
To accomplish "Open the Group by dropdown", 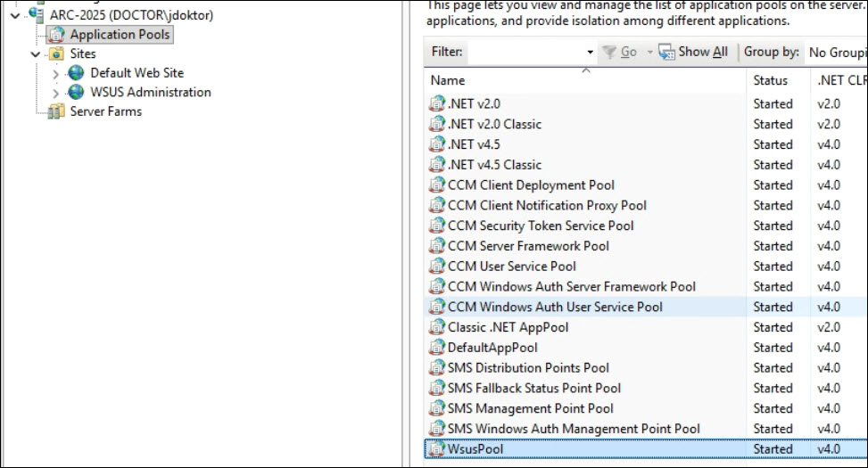I will (x=835, y=53).
